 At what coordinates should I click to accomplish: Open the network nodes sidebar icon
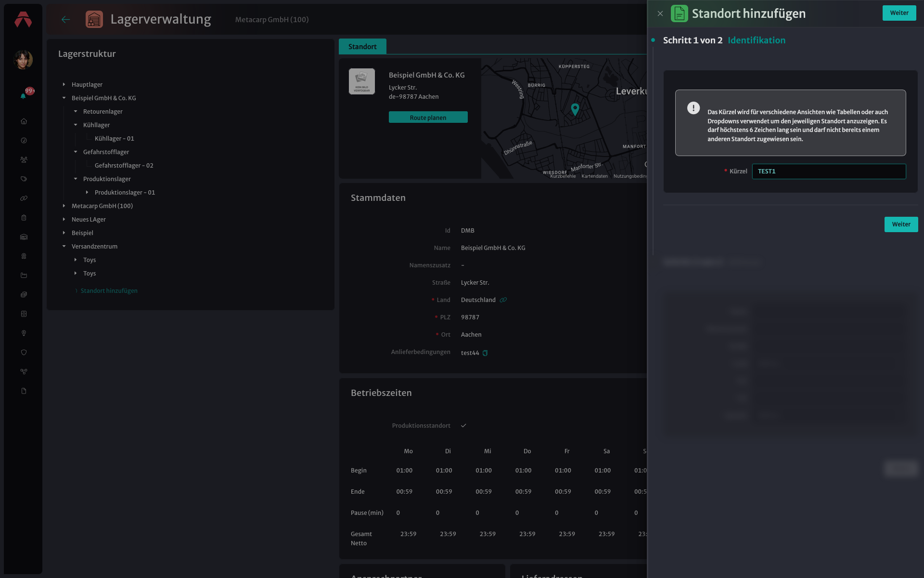click(x=24, y=372)
